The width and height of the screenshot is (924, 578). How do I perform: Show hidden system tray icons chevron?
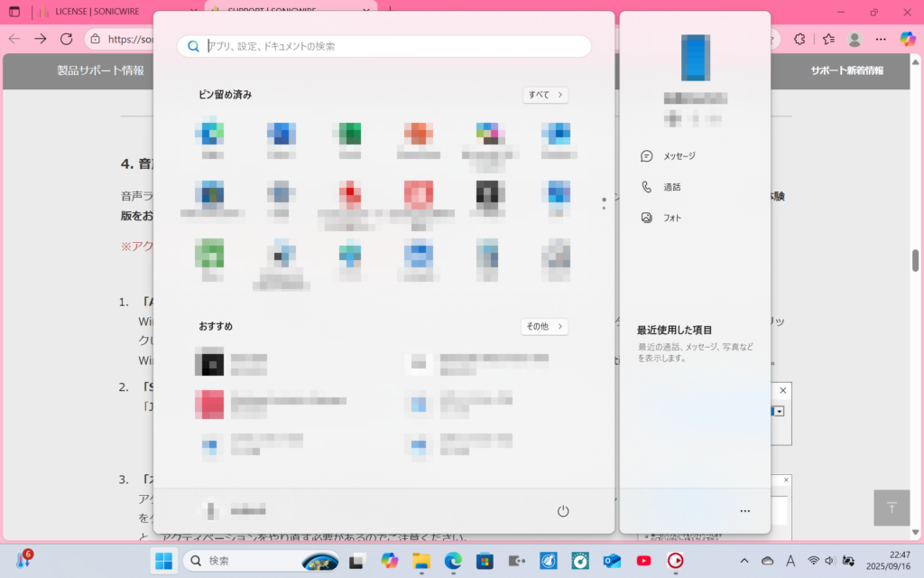coord(744,561)
